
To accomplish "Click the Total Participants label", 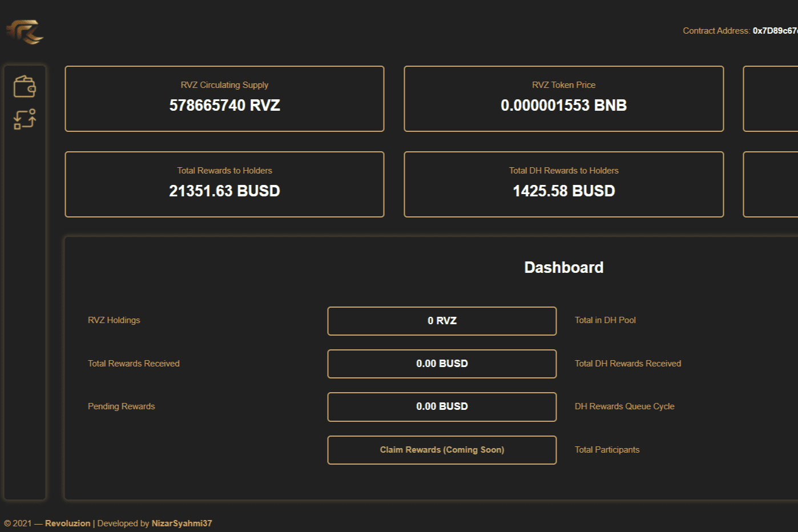I will click(x=607, y=450).
